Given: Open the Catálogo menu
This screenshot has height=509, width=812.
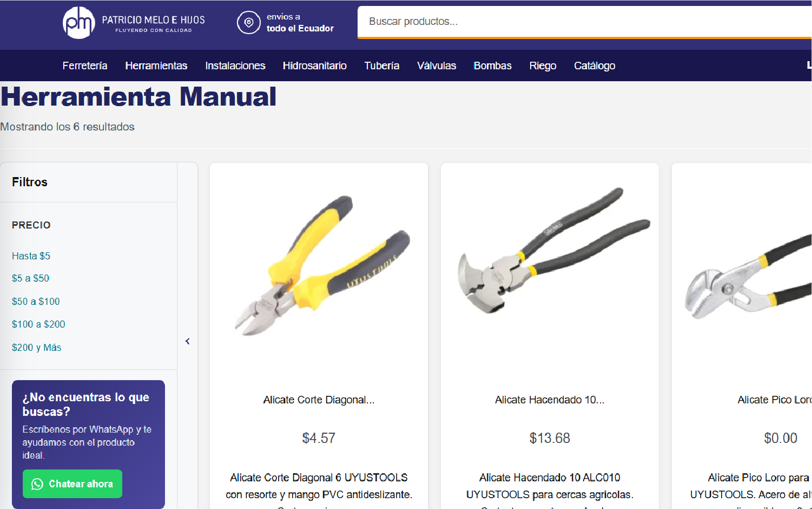Looking at the screenshot, I should click(x=595, y=66).
